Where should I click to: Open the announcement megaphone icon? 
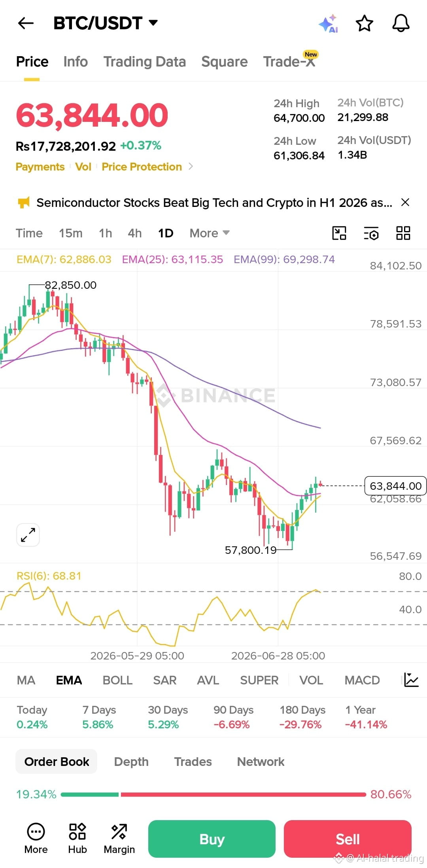(x=24, y=203)
